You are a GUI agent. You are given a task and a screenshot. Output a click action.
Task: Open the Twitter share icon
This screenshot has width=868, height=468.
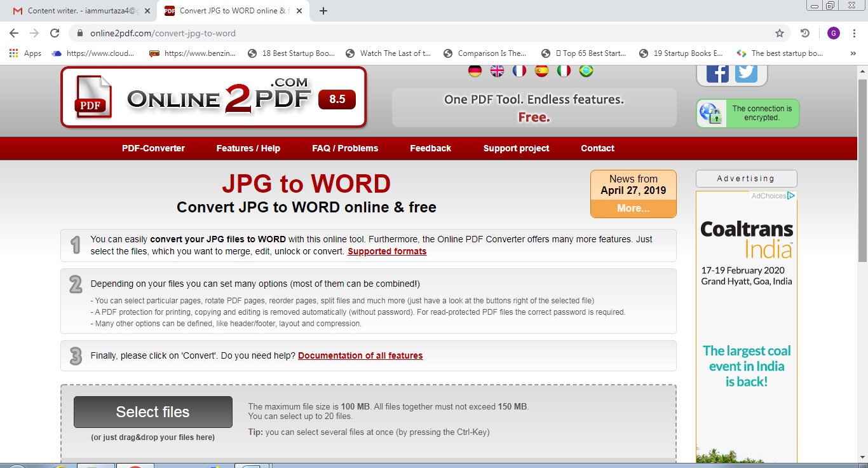click(x=745, y=72)
